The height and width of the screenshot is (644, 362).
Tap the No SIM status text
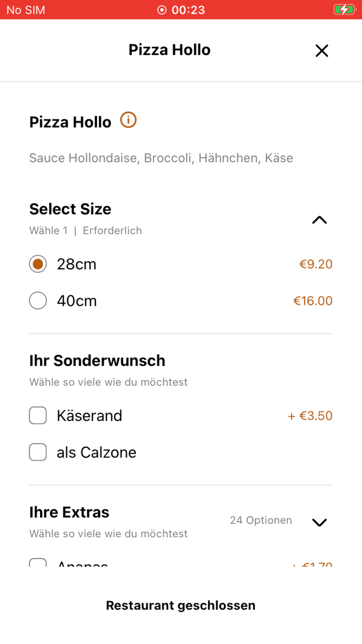(26, 10)
